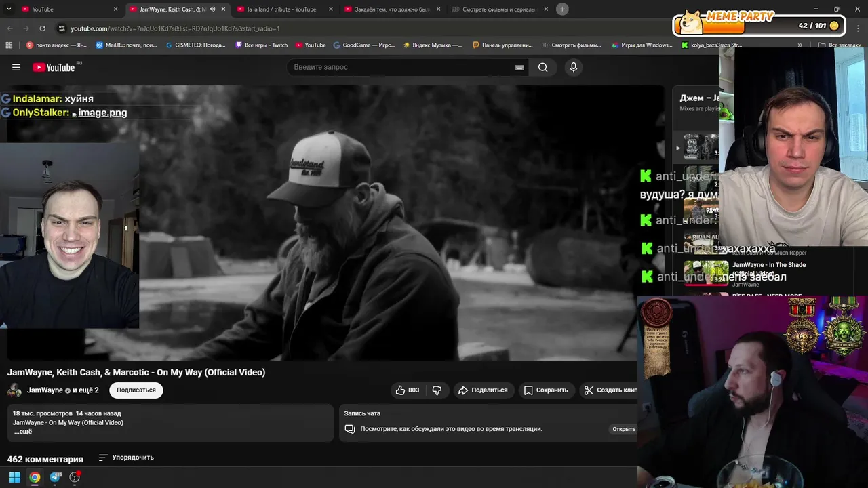Screen dimensions: 868x488
Task: Close the JamWayne active tab
Action: tap(222, 9)
